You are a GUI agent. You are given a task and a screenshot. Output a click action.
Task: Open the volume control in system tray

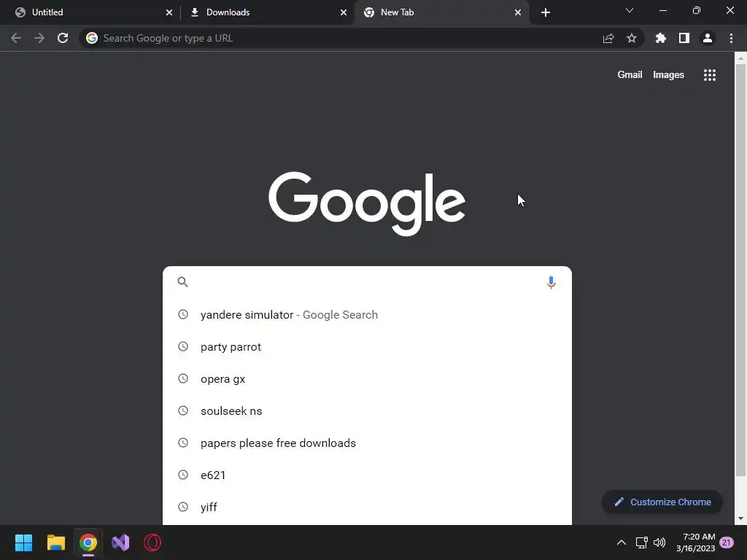[x=659, y=542]
